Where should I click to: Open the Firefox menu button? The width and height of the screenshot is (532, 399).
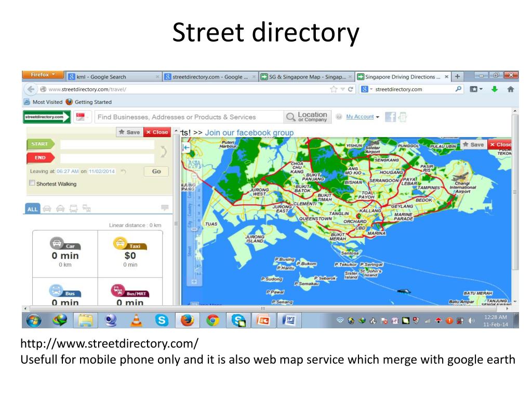(43, 75)
